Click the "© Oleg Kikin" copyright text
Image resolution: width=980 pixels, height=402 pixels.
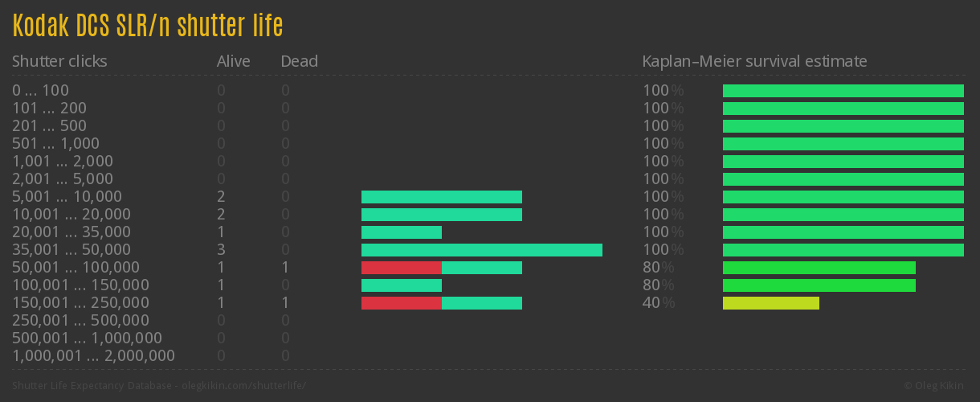(x=935, y=385)
